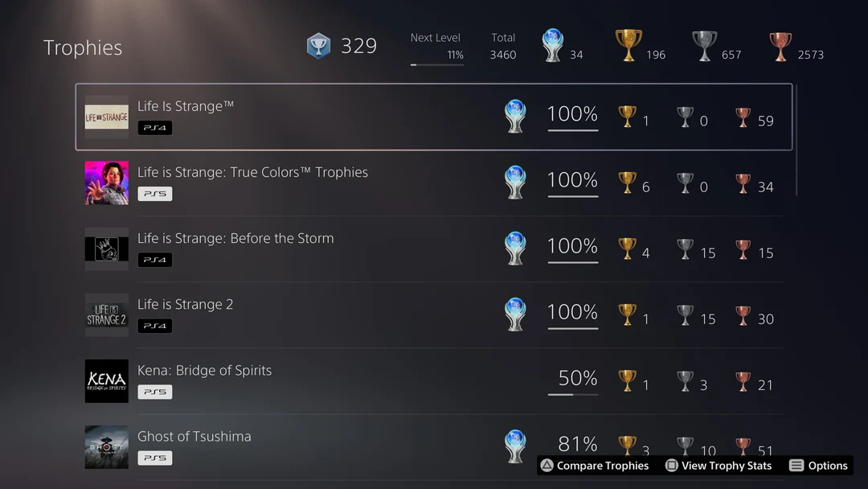Click the Compare Trophies circle icon
Image resolution: width=868 pixels, height=489 pixels.
[x=546, y=466]
